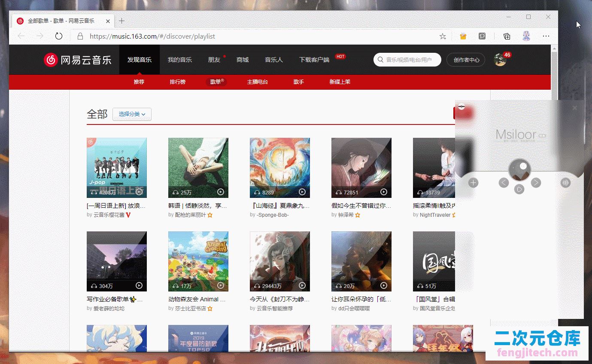The width and height of the screenshot is (592, 364).
Task: Open the 国风堂 playlist cover
Action: pyautogui.click(x=434, y=261)
